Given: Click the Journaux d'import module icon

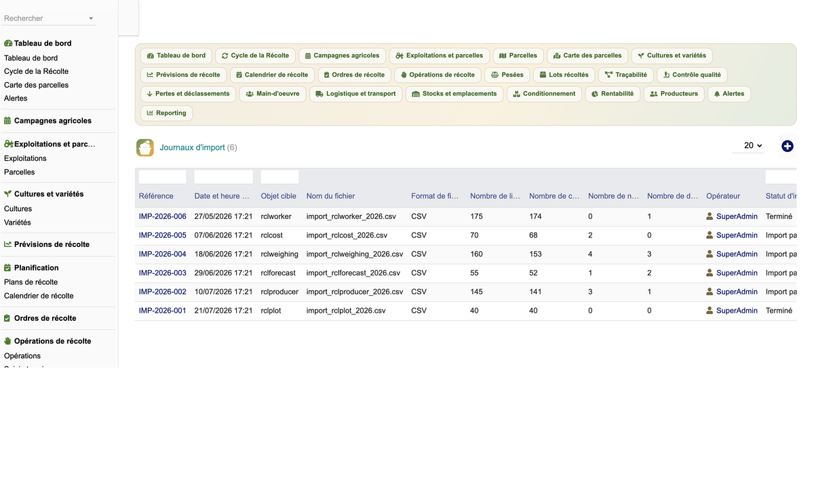Looking at the screenshot, I should point(145,147).
